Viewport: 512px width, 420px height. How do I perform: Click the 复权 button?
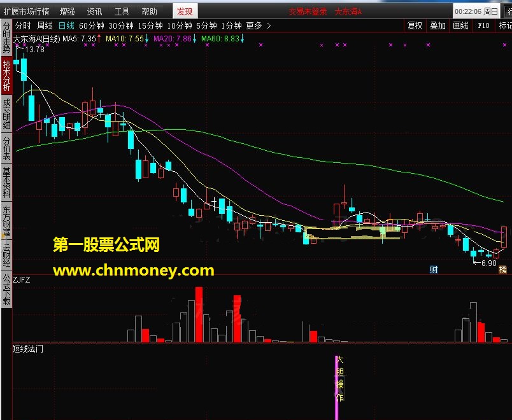tap(415, 25)
